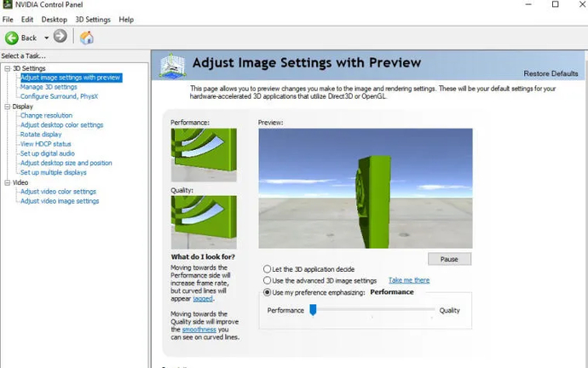
Task: Select 'Let the 3D application decide'
Action: pyautogui.click(x=268, y=269)
